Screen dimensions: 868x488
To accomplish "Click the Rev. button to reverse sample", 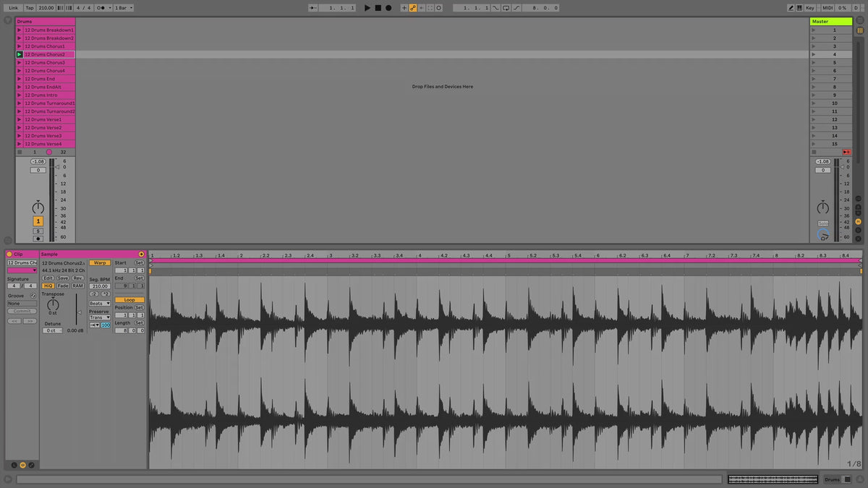I will click(x=77, y=278).
